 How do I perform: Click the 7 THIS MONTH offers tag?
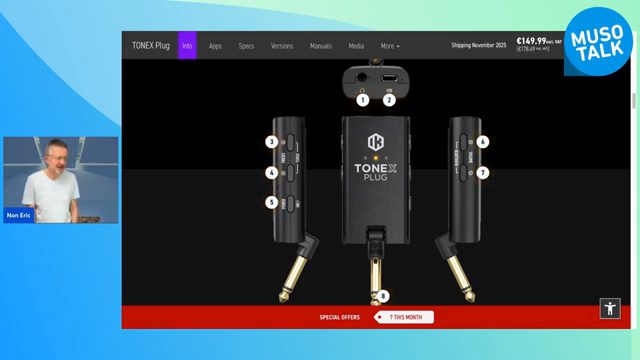click(x=404, y=317)
